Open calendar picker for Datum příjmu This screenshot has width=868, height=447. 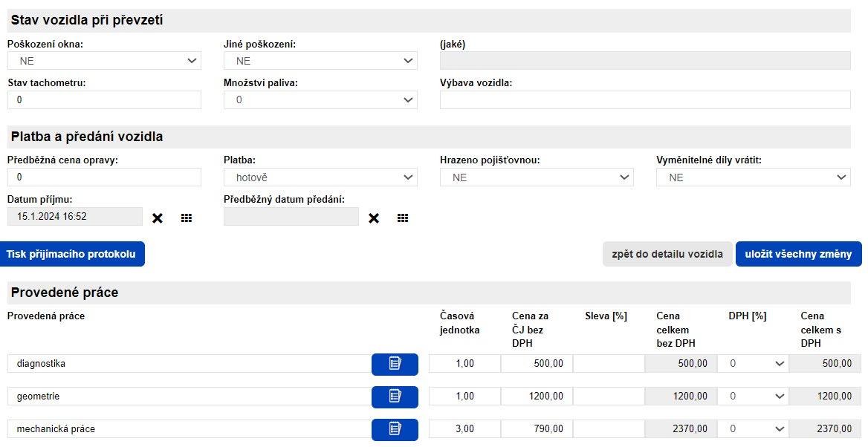(187, 218)
